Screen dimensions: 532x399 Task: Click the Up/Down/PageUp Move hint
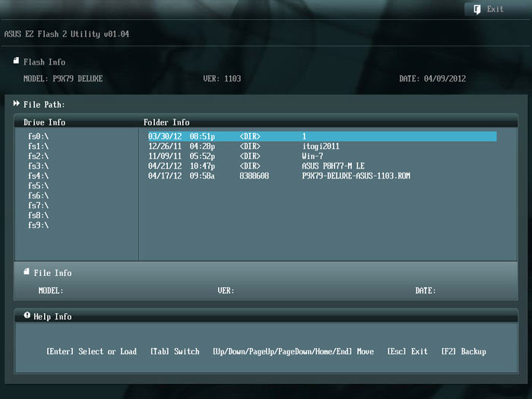click(293, 351)
